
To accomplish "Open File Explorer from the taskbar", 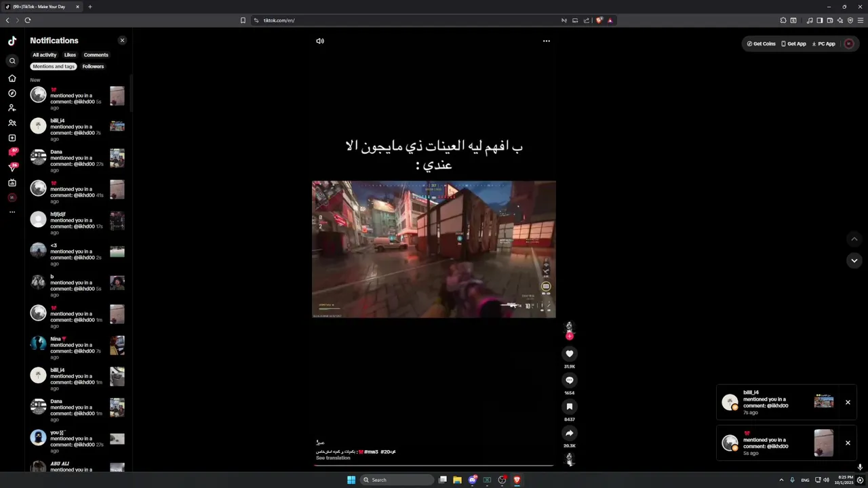I will coord(458,480).
